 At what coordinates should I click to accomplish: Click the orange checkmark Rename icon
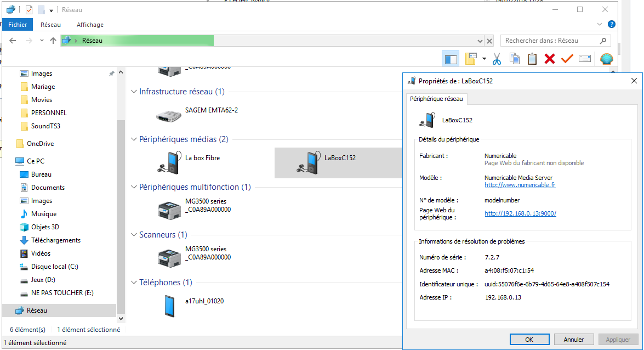click(x=567, y=59)
